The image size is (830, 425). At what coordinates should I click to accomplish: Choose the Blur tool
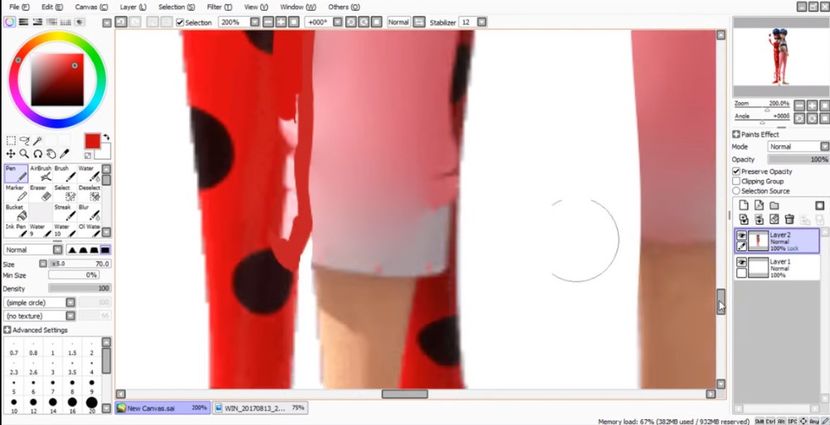pyautogui.click(x=88, y=213)
